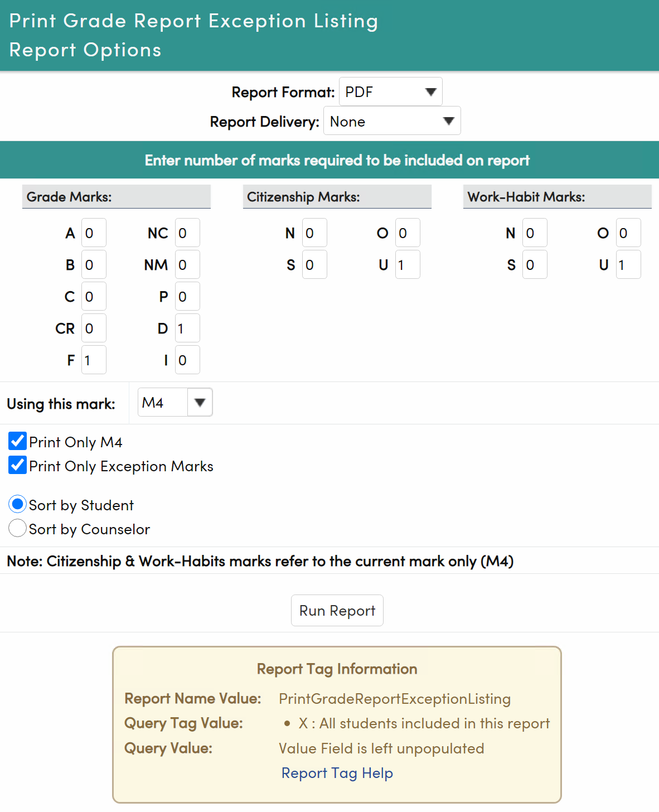Viewport: 659px width, 812px height.
Task: Click the Citizenship & Work-Habits note text
Action: 260,561
